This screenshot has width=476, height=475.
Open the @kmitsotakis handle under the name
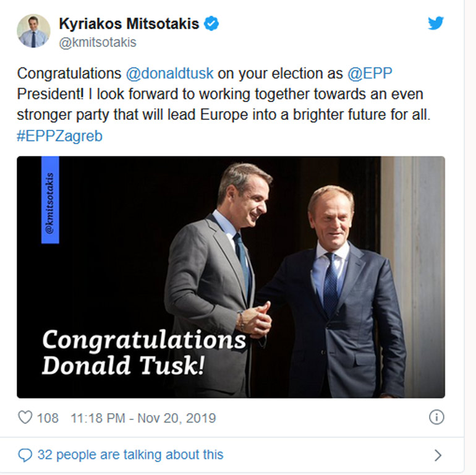(97, 43)
